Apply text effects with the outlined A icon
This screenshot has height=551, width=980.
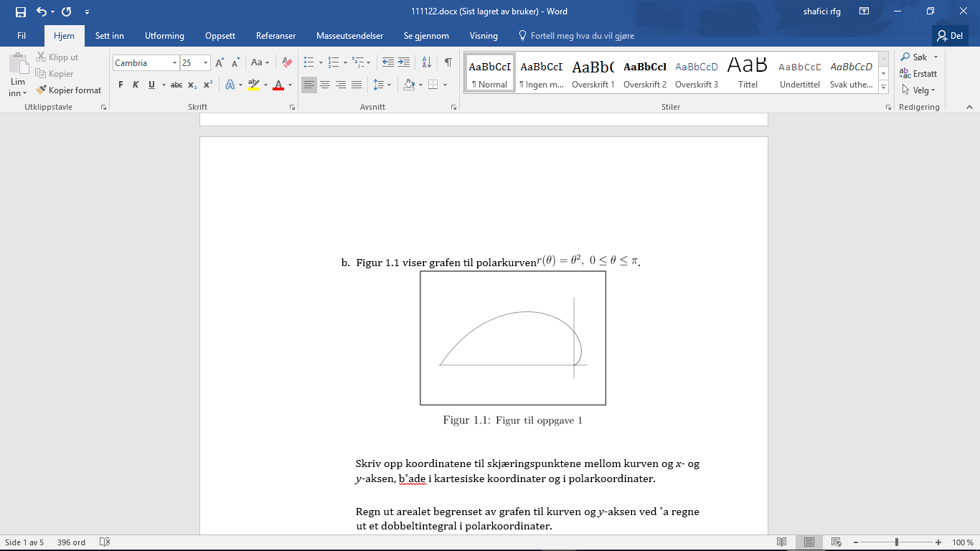point(230,85)
